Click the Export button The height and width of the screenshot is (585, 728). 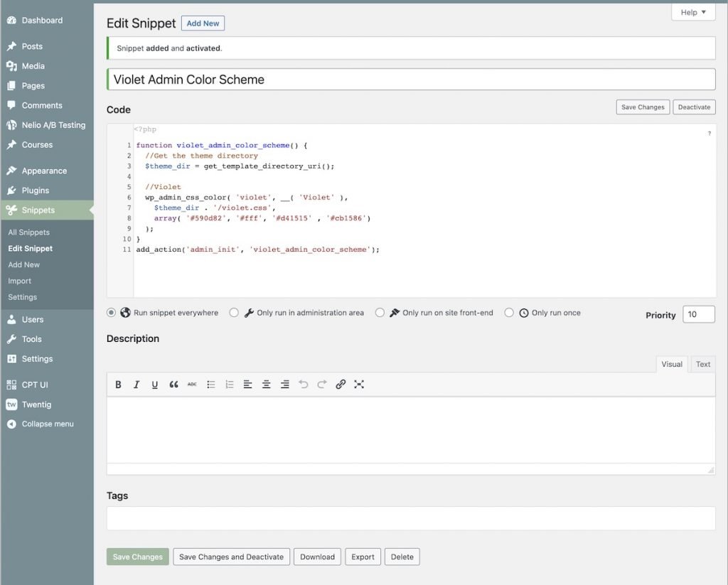click(363, 557)
